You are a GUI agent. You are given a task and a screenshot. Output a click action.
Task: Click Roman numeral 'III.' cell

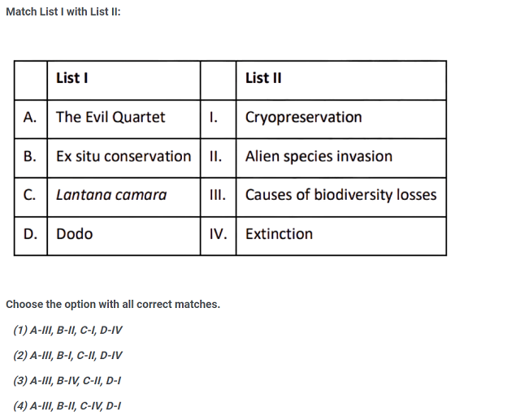219,195
